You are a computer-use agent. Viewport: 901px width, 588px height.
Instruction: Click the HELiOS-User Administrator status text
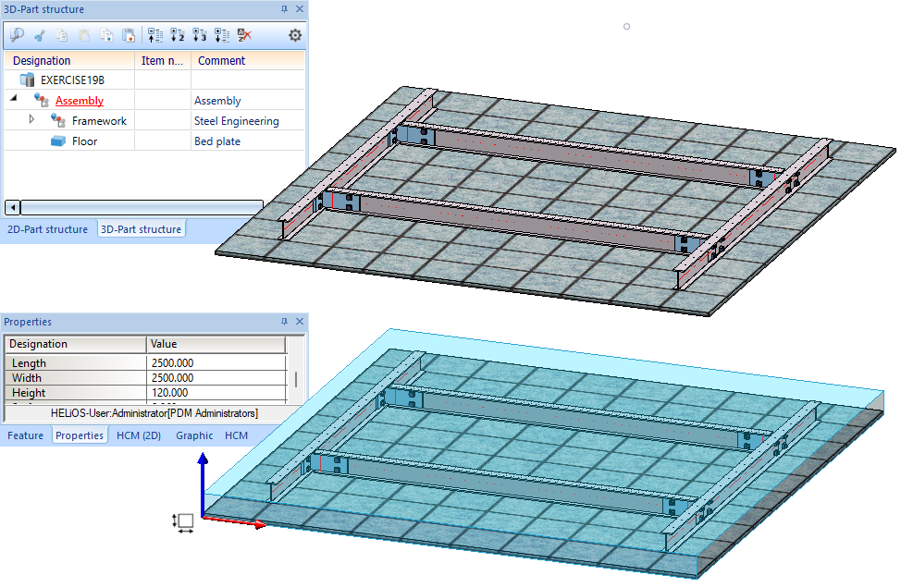[x=154, y=413]
